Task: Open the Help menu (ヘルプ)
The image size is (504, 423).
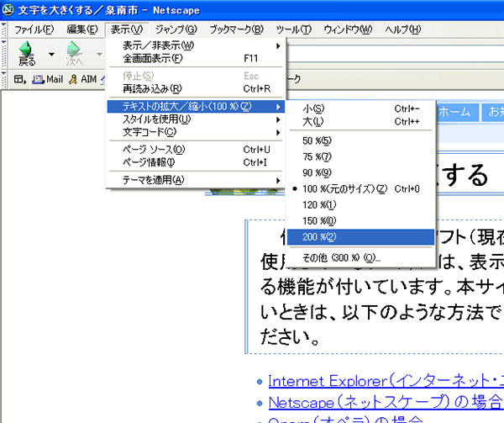Action: [402, 29]
